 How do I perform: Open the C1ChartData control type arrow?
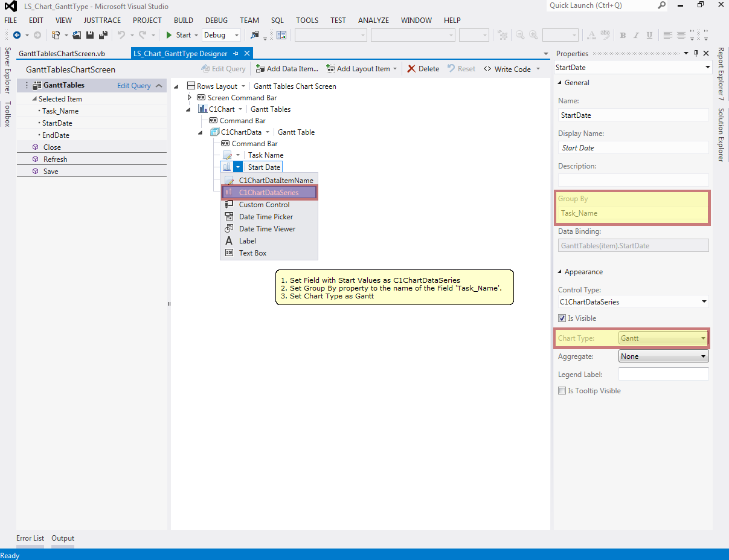[x=268, y=132]
